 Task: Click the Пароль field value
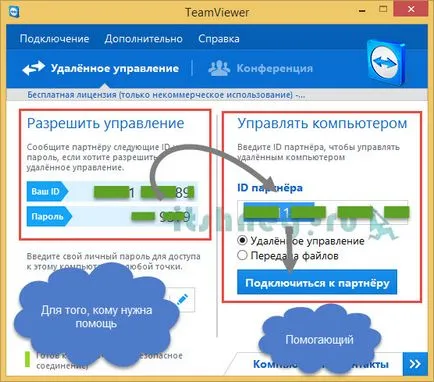pyautogui.click(x=161, y=217)
